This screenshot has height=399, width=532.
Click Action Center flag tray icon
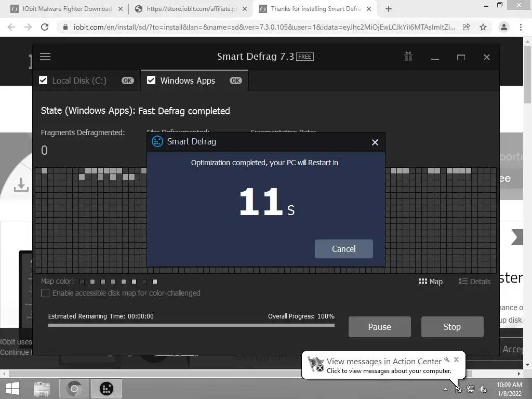458,389
